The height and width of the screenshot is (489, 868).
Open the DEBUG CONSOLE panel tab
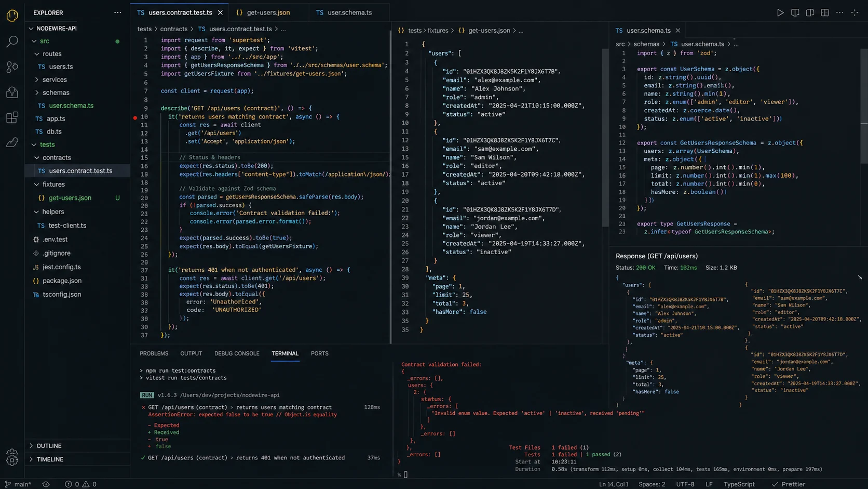(x=237, y=353)
